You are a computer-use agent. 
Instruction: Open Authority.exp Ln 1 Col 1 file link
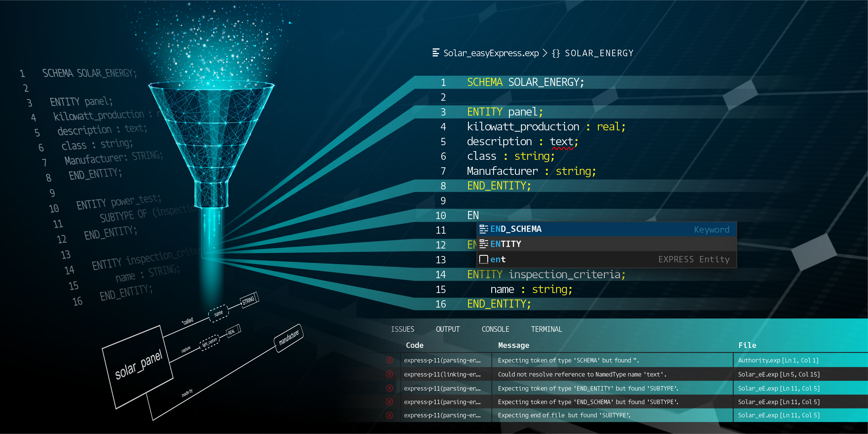point(778,360)
